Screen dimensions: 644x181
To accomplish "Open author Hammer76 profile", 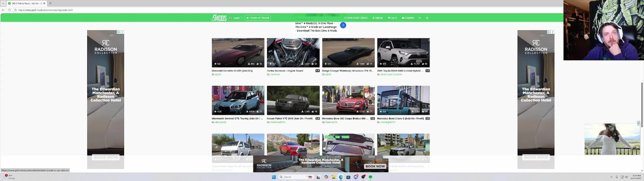I will coord(331,122).
